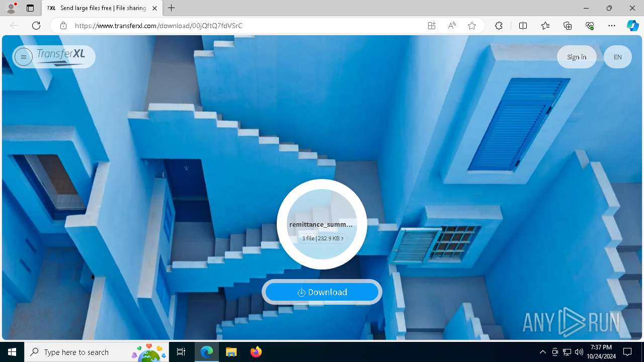Screen dimensions: 644x362
Task: Toggle Split screen view
Action: click(x=523, y=26)
